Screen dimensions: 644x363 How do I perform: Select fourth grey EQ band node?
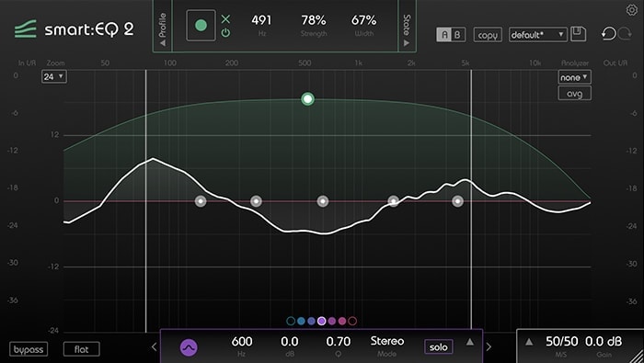point(394,201)
